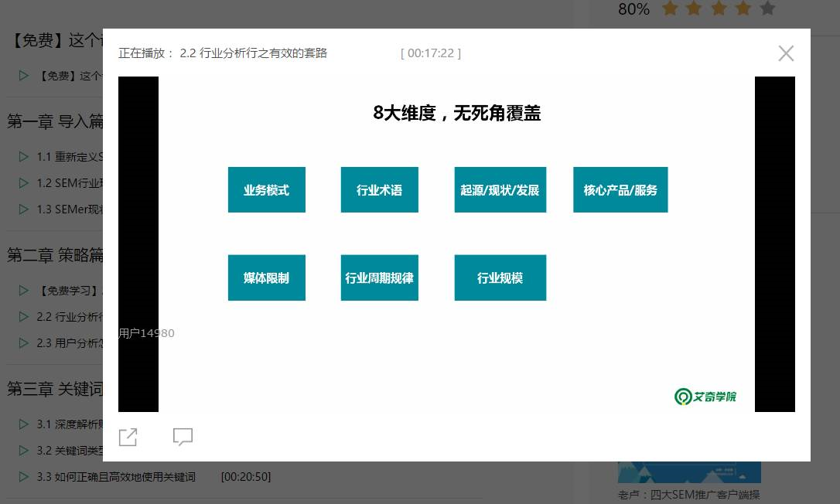The width and height of the screenshot is (840, 504).
Task: Open the 老卢 四大SEM推广客户端 course thumbnail
Action: coord(688,472)
